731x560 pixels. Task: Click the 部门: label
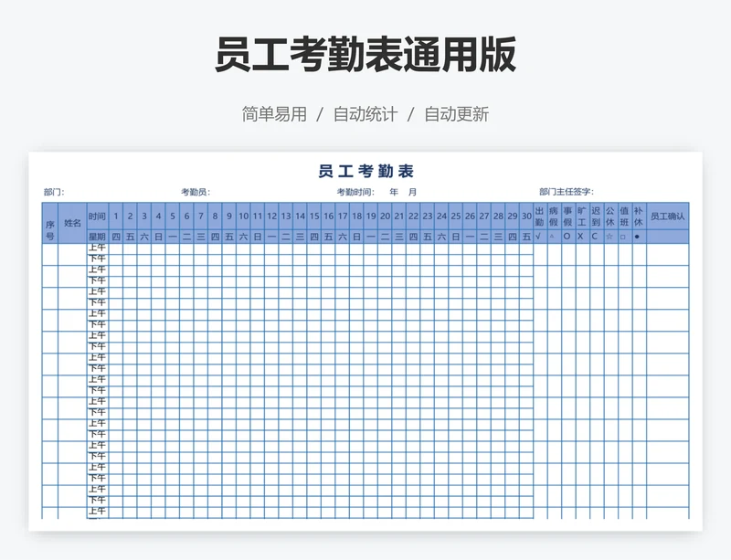pyautogui.click(x=54, y=192)
